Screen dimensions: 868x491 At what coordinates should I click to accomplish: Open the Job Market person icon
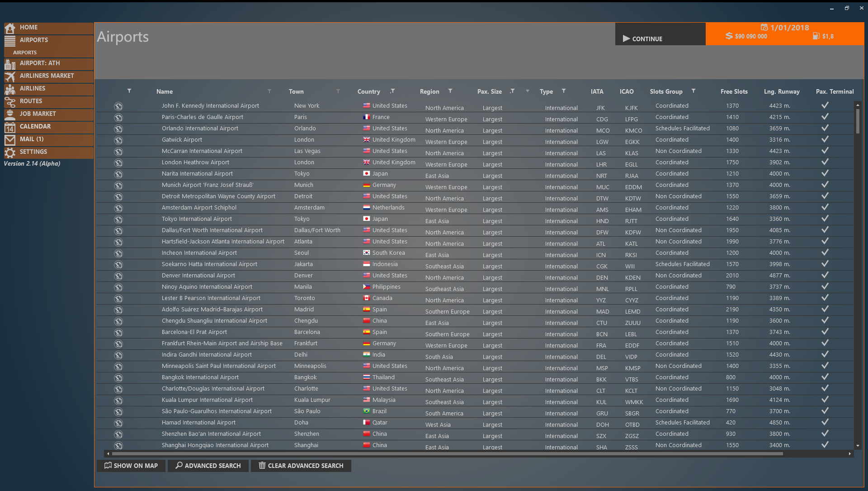[10, 114]
